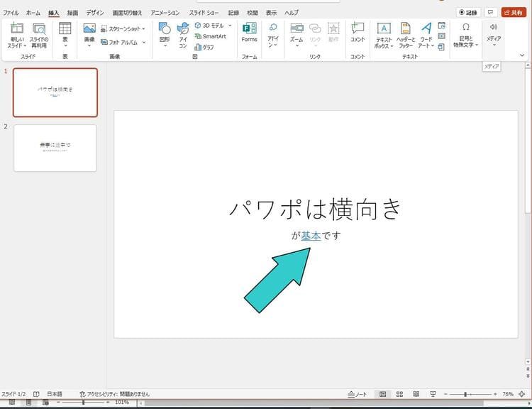Viewport: 532px width, 409px height.
Task: Select slide 1 thumbnail
Action: [55, 92]
